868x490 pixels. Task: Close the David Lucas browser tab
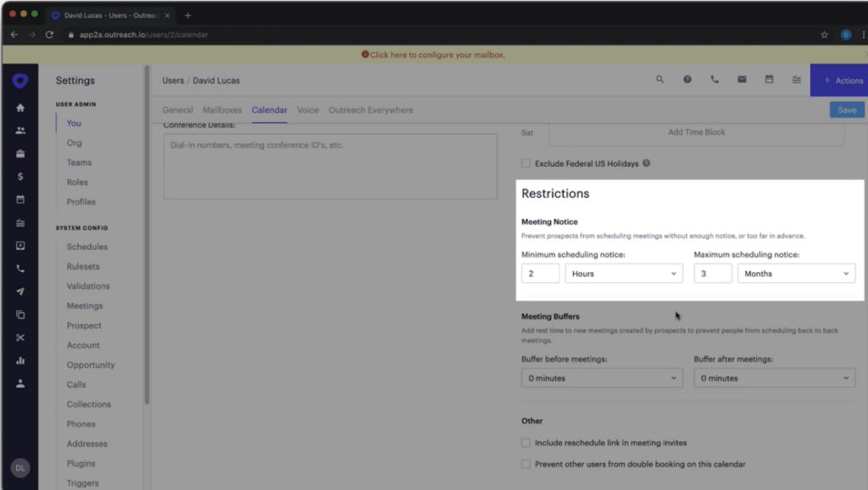point(167,15)
